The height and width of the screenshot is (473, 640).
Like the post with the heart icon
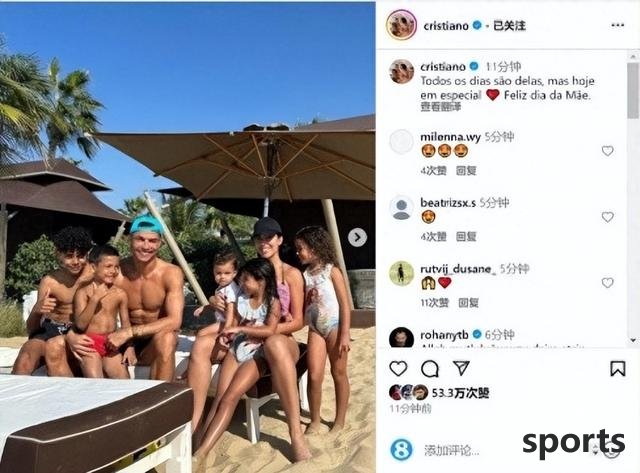[398, 369]
